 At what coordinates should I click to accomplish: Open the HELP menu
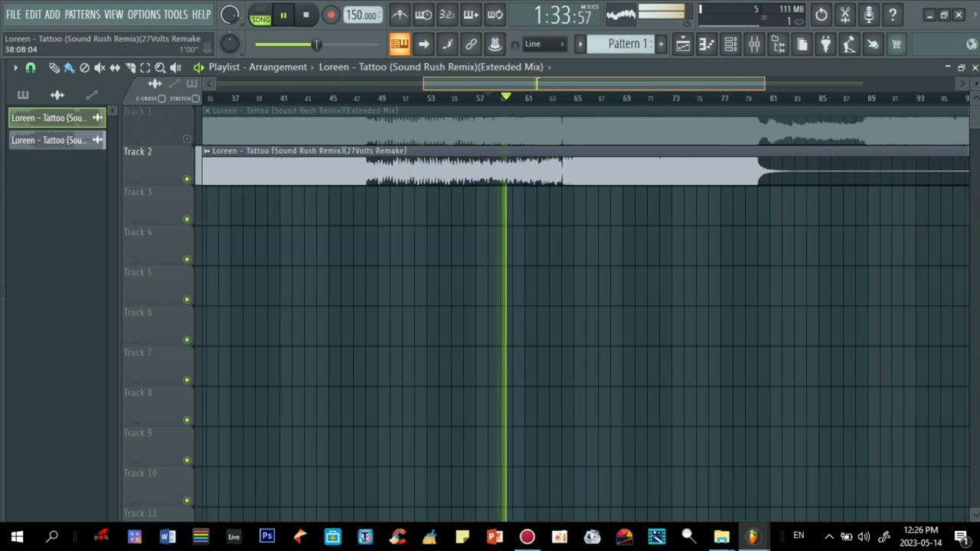tap(201, 15)
